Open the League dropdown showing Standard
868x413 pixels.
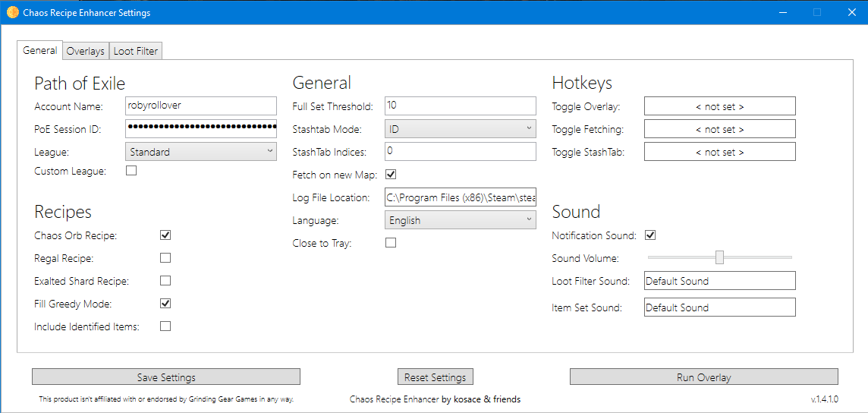point(201,151)
